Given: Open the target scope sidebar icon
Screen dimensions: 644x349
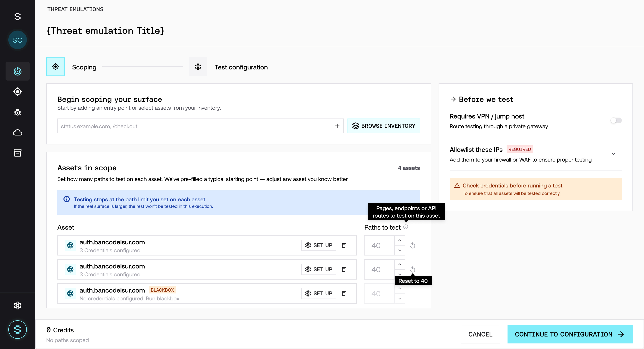Looking at the screenshot, I should pos(18,92).
